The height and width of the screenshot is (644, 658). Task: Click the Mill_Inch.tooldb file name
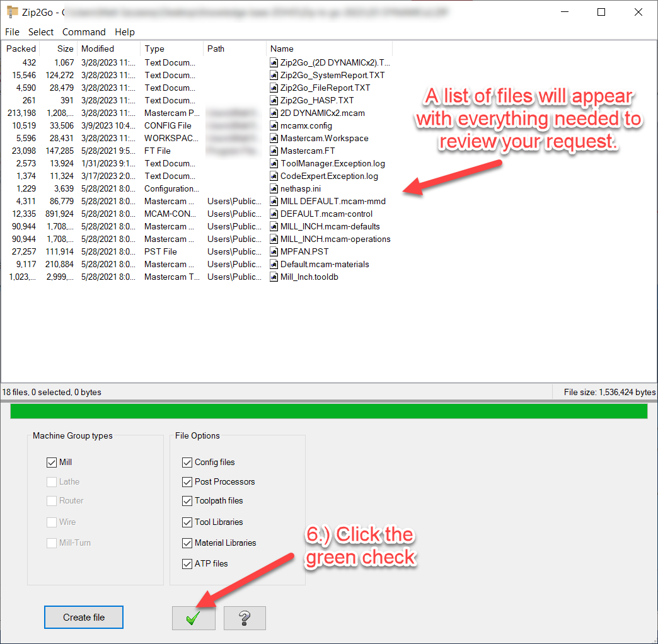point(309,277)
